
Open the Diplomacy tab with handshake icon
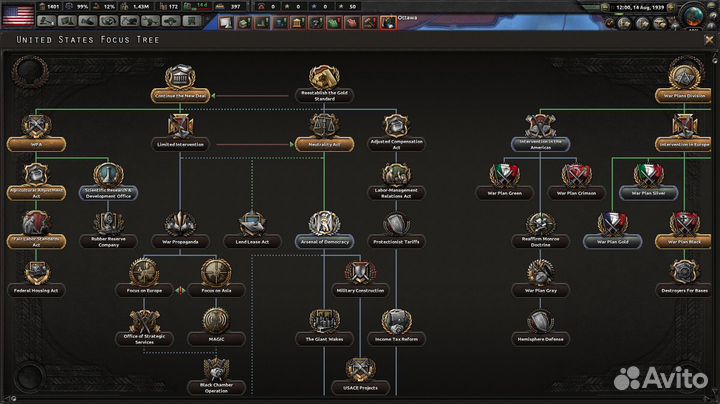(88, 21)
